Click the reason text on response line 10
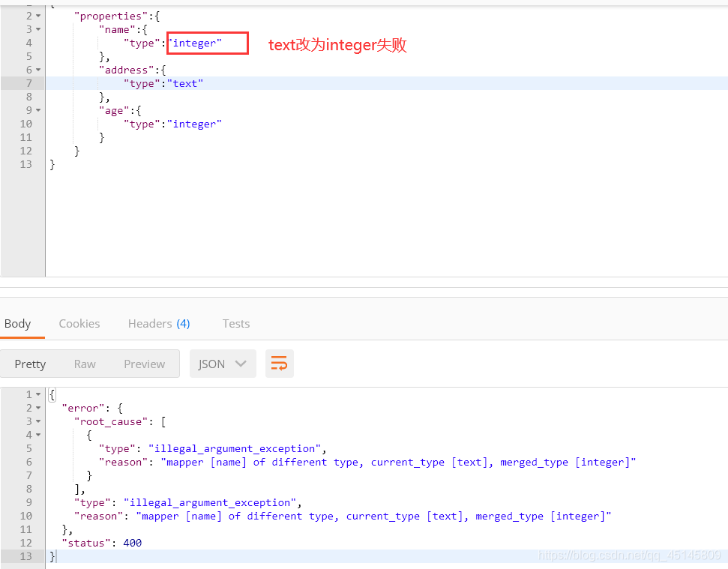Viewport: 728px width, 569px height. (x=374, y=516)
